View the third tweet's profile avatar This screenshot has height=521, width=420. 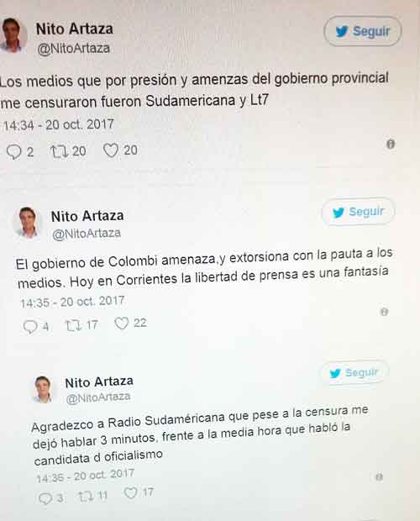tap(43, 389)
